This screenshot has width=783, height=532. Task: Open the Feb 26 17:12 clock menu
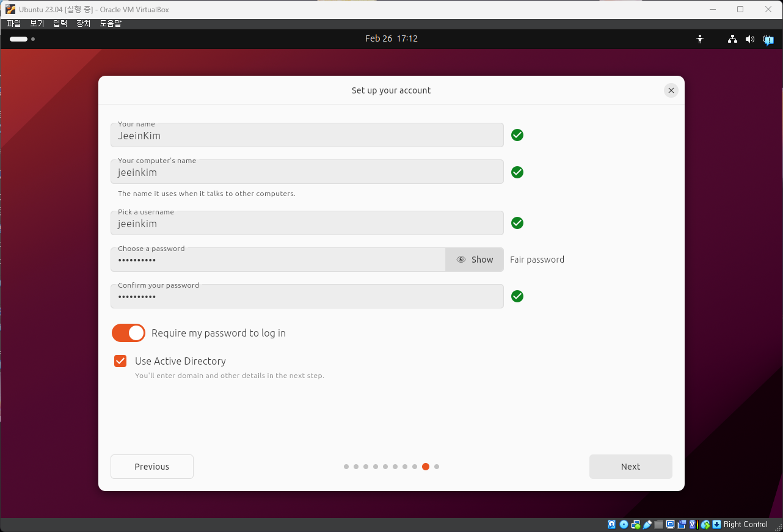click(391, 38)
